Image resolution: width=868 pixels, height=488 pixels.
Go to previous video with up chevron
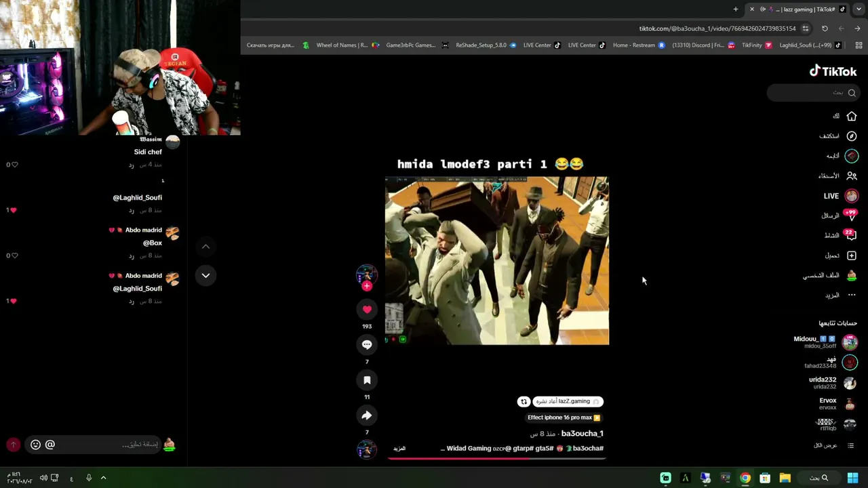coord(205,247)
